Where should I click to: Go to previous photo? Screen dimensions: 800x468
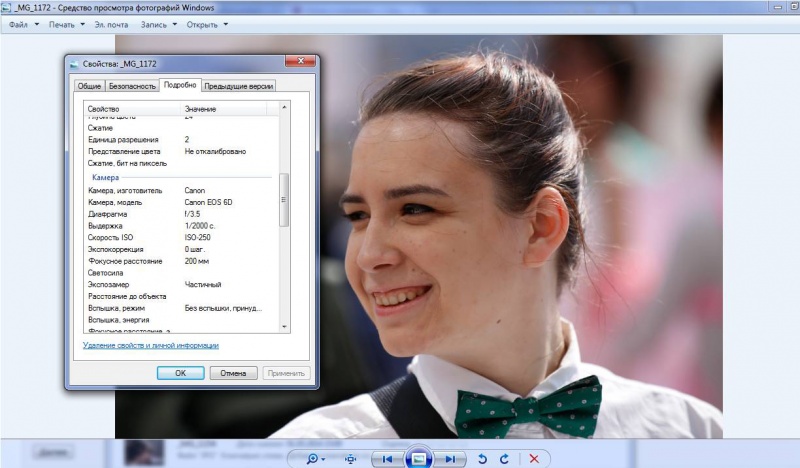(387, 459)
